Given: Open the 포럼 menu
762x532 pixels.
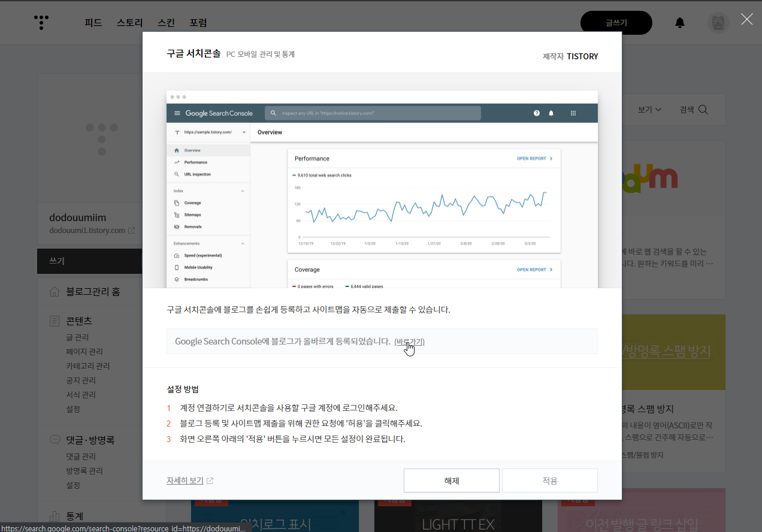Looking at the screenshot, I should coord(198,23).
